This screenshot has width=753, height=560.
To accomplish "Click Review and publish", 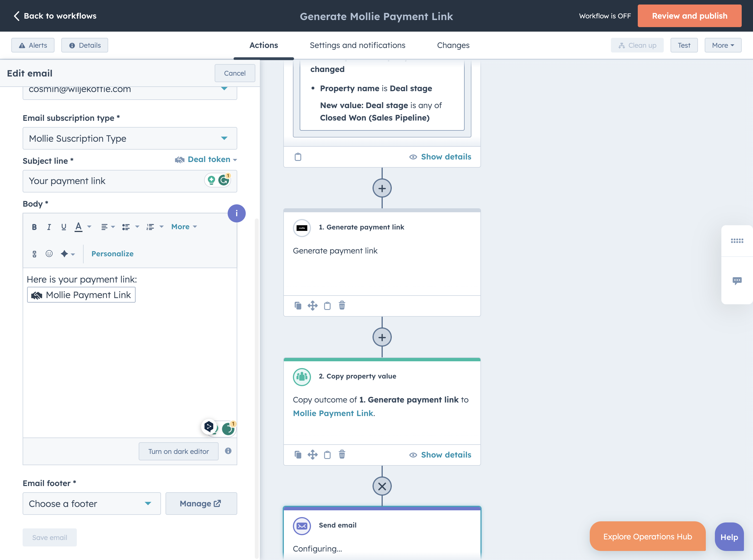I will 689,16.
